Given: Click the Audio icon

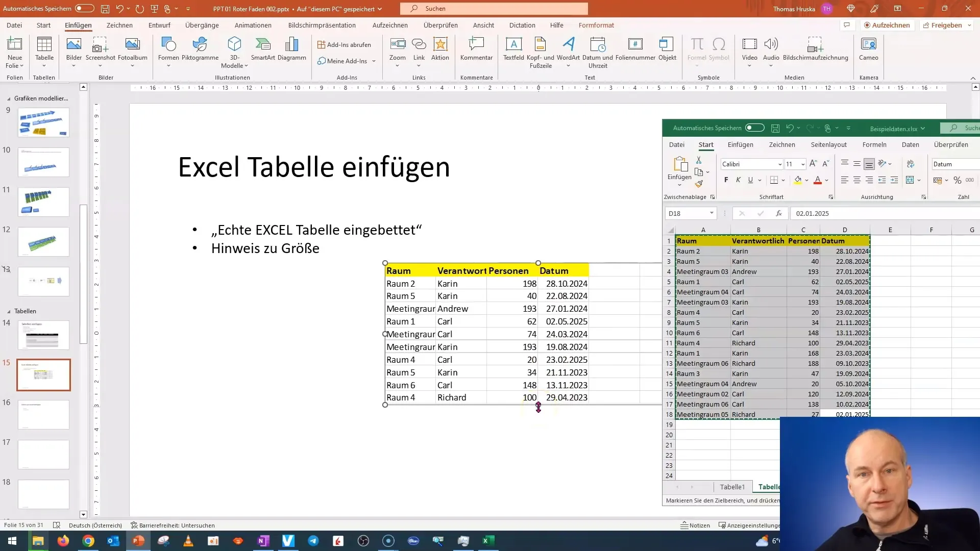Looking at the screenshot, I should click(x=771, y=45).
